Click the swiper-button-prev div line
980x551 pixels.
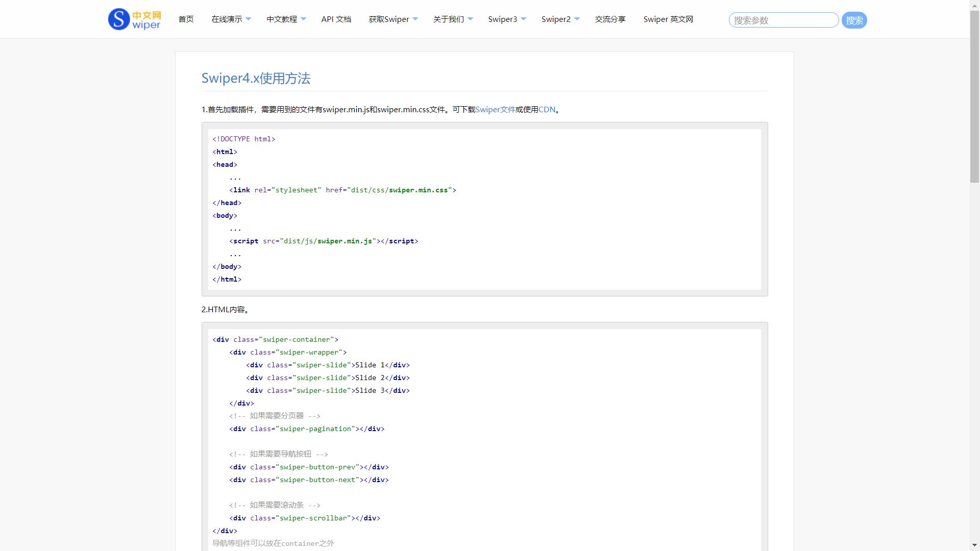309,467
